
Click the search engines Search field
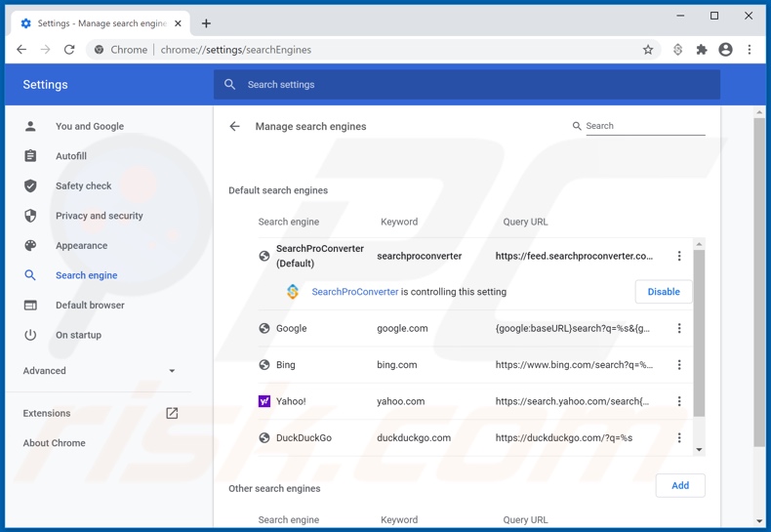coord(645,126)
